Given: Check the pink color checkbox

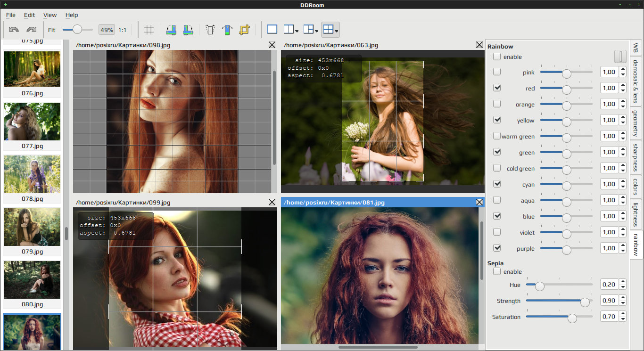Looking at the screenshot, I should point(497,72).
